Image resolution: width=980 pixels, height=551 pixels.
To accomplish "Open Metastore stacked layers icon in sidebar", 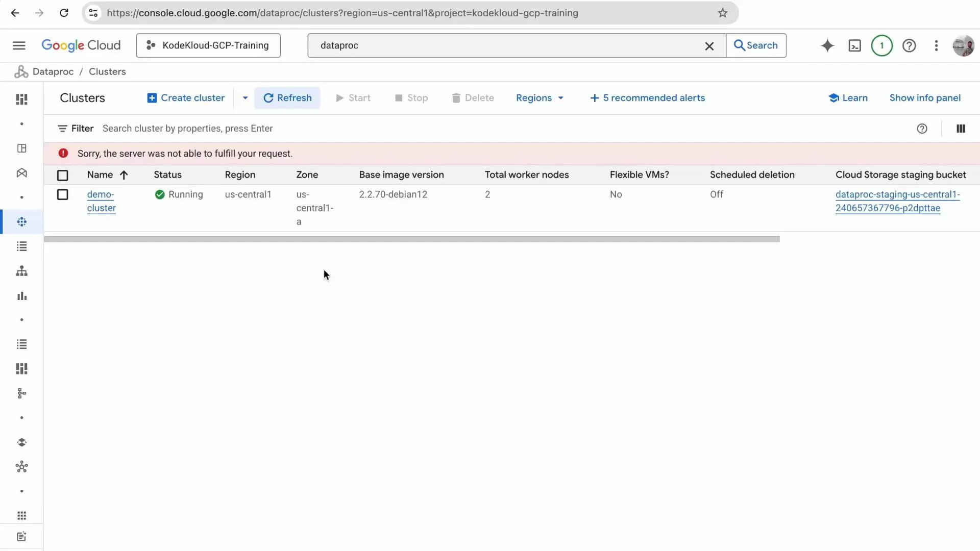I will click(21, 442).
